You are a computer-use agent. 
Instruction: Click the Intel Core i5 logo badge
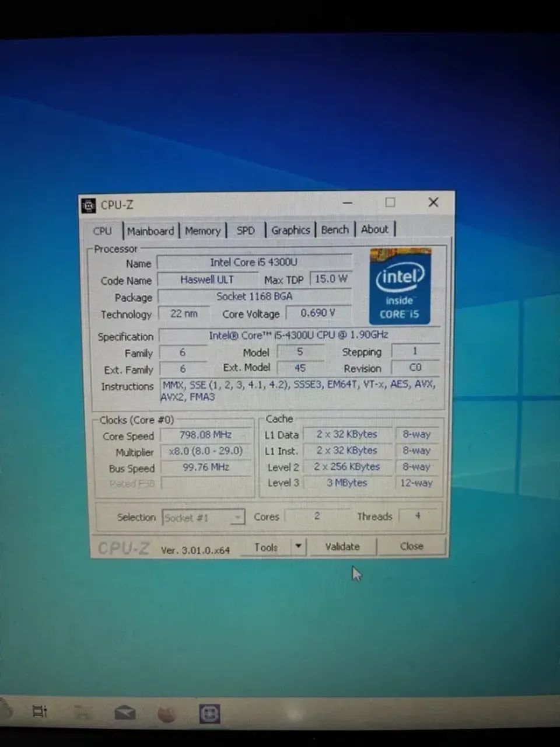(400, 287)
